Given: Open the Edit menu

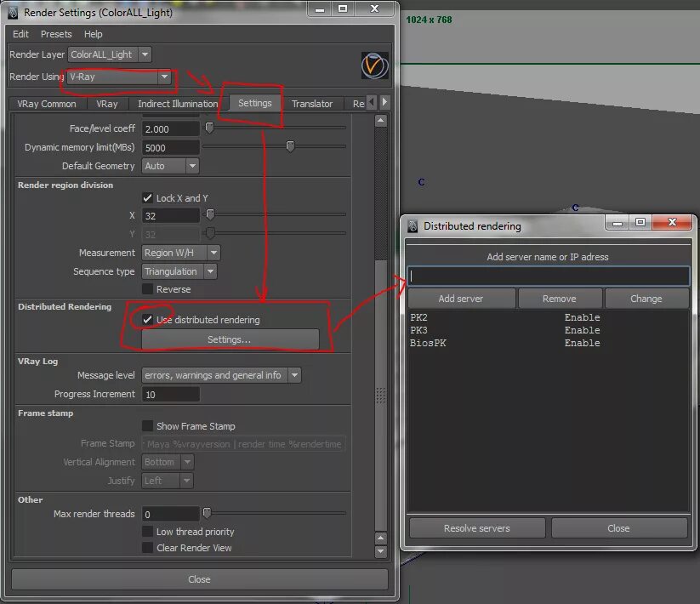Looking at the screenshot, I should (x=20, y=34).
